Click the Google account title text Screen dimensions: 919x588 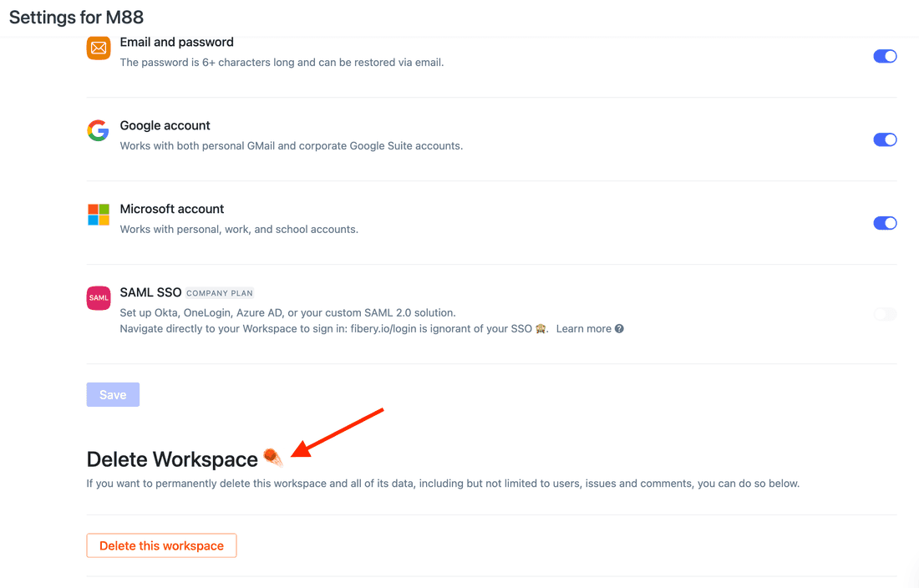point(165,125)
